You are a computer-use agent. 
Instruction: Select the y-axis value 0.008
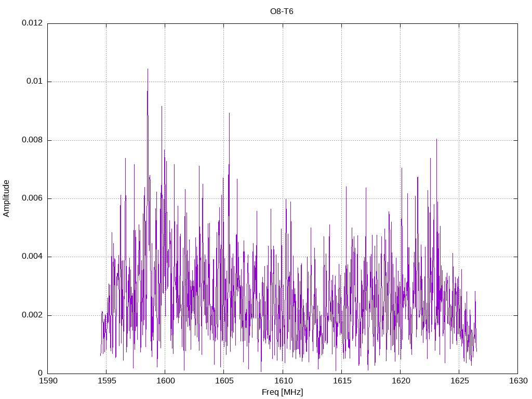coord(32,140)
